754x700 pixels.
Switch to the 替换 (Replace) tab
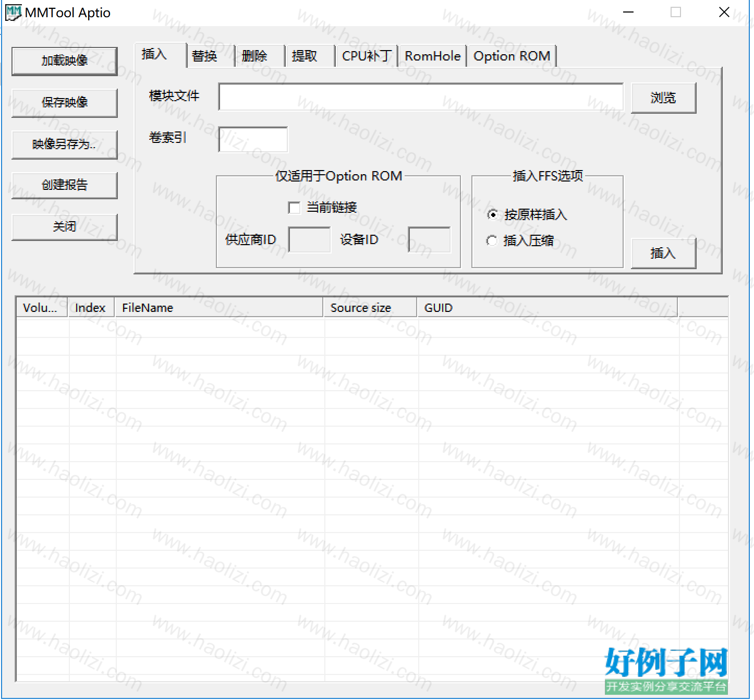click(210, 56)
